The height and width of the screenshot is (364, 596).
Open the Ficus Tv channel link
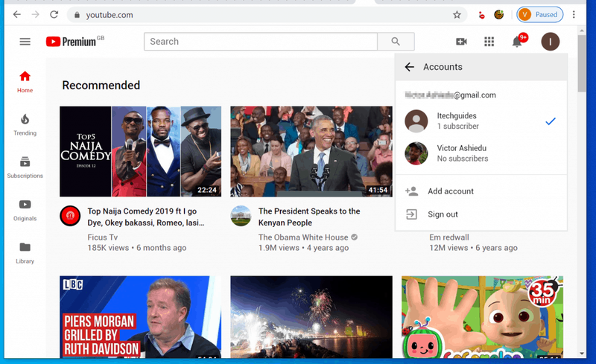coord(103,237)
